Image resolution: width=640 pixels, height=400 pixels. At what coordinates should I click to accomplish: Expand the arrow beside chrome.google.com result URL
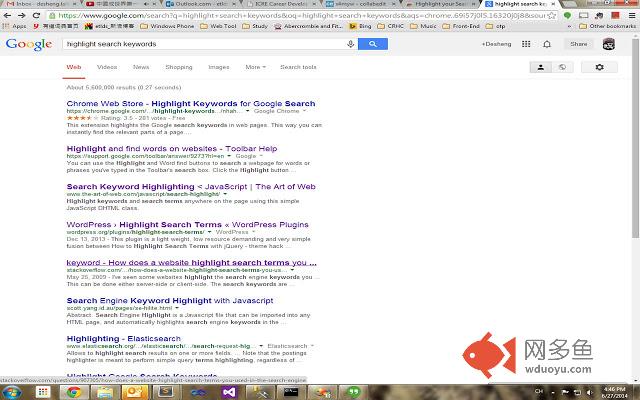point(247,111)
